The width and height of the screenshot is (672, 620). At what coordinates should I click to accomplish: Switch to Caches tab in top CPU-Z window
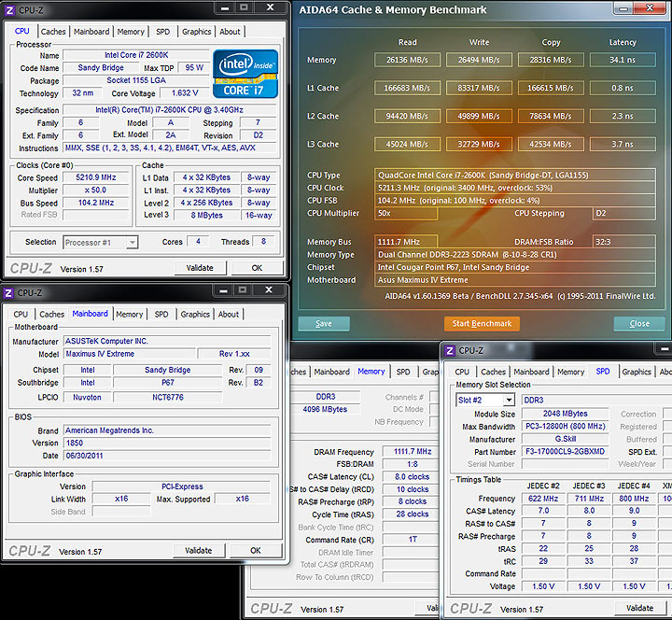[53, 32]
